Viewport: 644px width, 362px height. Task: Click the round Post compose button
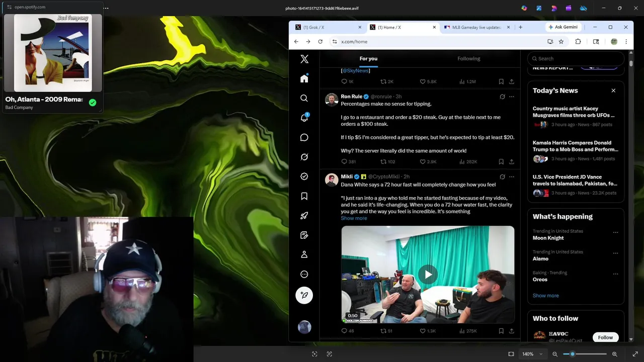[304, 295]
